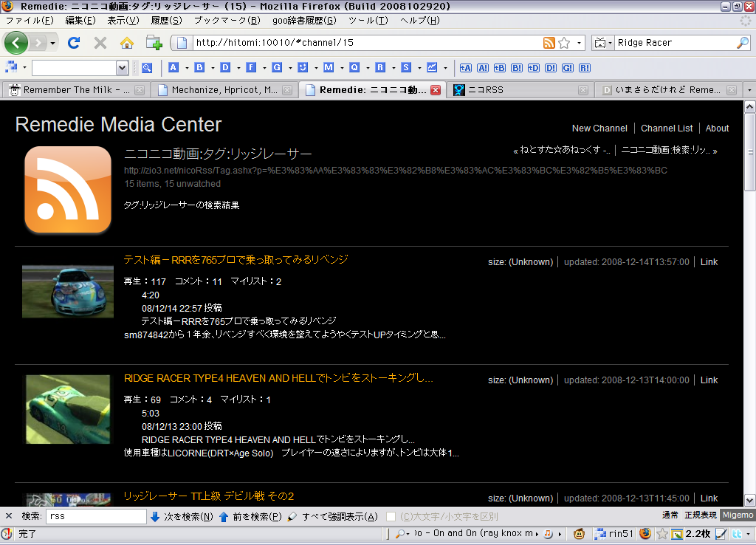This screenshot has width=756, height=545.
Task: Open the back/forward history dropdown
Action: (52, 43)
